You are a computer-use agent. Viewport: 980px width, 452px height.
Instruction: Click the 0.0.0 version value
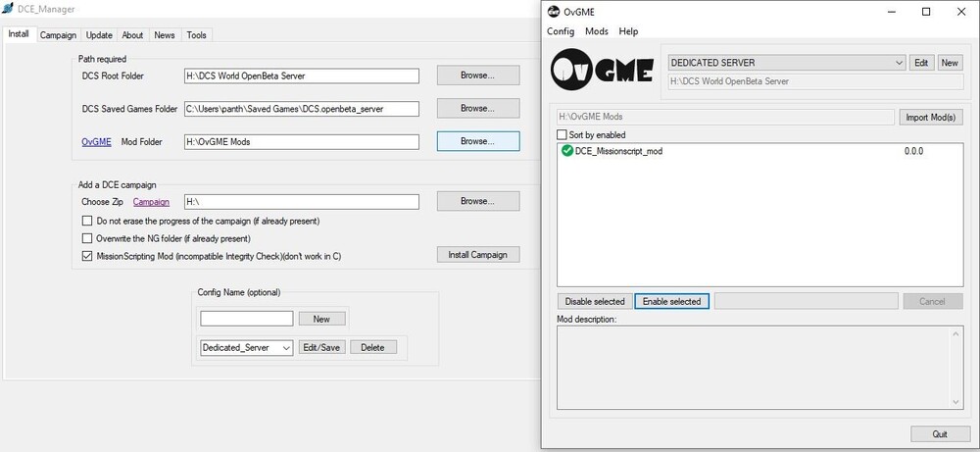[913, 151]
